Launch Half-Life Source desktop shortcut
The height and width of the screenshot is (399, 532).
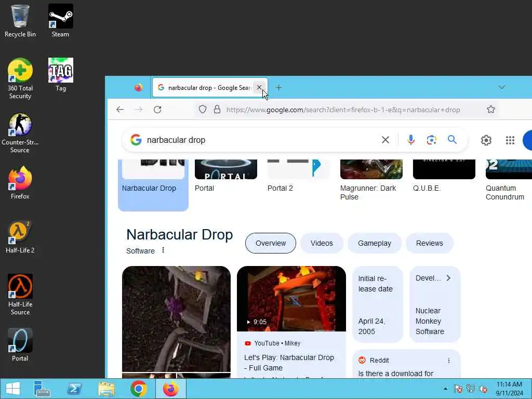(x=20, y=295)
